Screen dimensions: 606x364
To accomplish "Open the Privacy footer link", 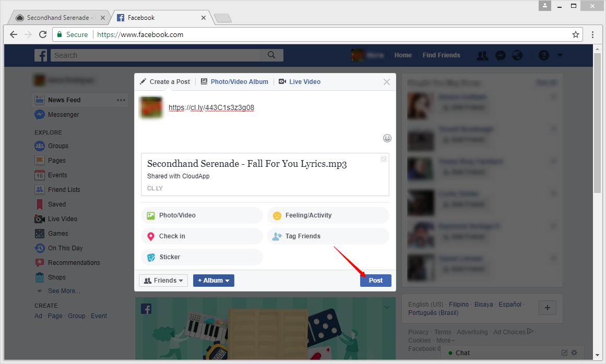I will point(418,332).
